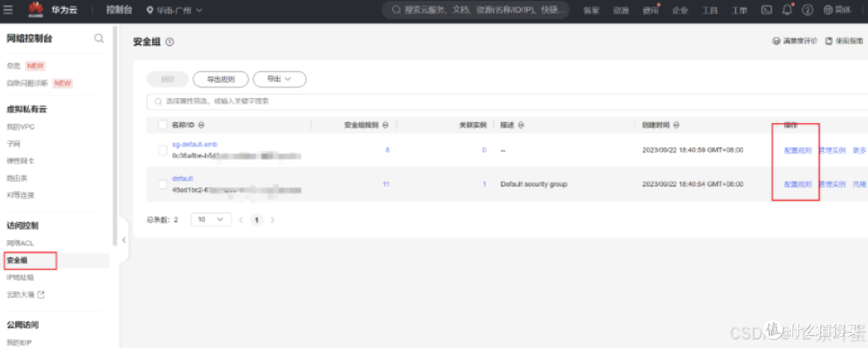868x348 pixels.
Task: Open 云防火墙 external link in sidebar
Action: (25, 295)
